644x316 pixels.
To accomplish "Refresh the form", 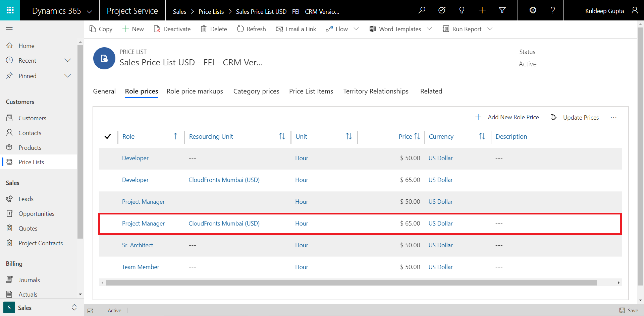I will coord(251,29).
